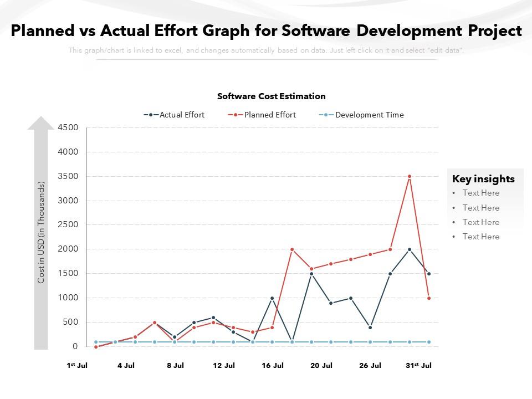Click the red Planned Effort legend marker
The height and width of the screenshot is (399, 532).
click(x=236, y=115)
